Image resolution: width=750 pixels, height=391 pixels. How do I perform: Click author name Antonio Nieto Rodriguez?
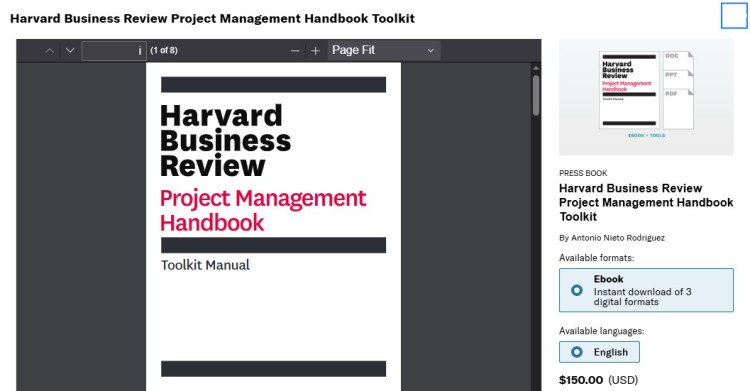click(x=618, y=238)
